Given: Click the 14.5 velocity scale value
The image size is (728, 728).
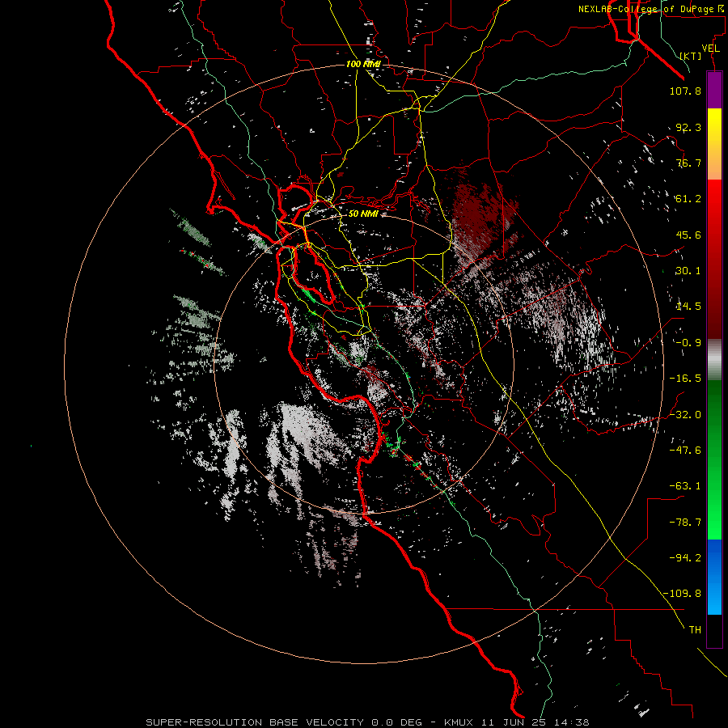Looking at the screenshot, I should coord(688,307).
